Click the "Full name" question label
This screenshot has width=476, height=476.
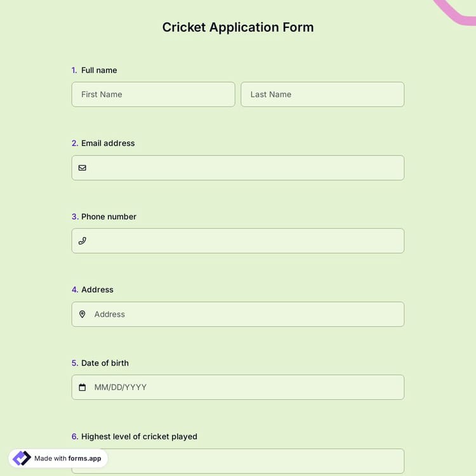click(99, 70)
